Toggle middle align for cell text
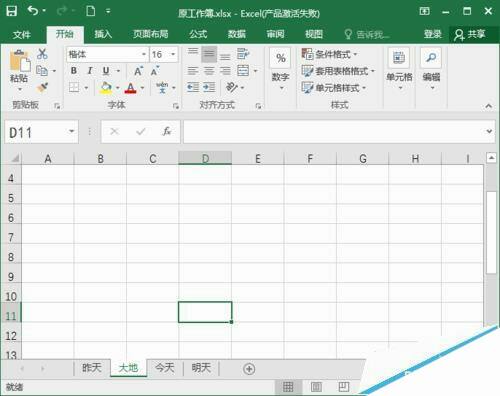The image size is (500, 396). pyautogui.click(x=209, y=54)
